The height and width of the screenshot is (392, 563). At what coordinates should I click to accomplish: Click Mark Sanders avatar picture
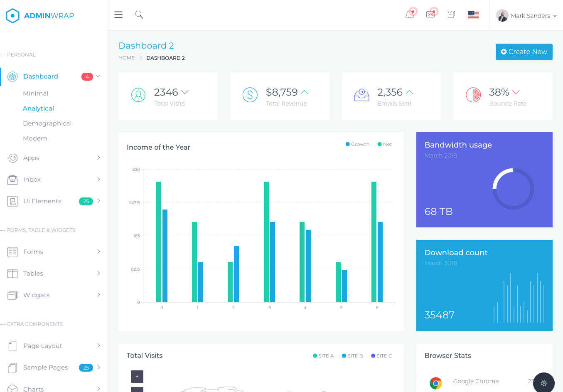(502, 15)
